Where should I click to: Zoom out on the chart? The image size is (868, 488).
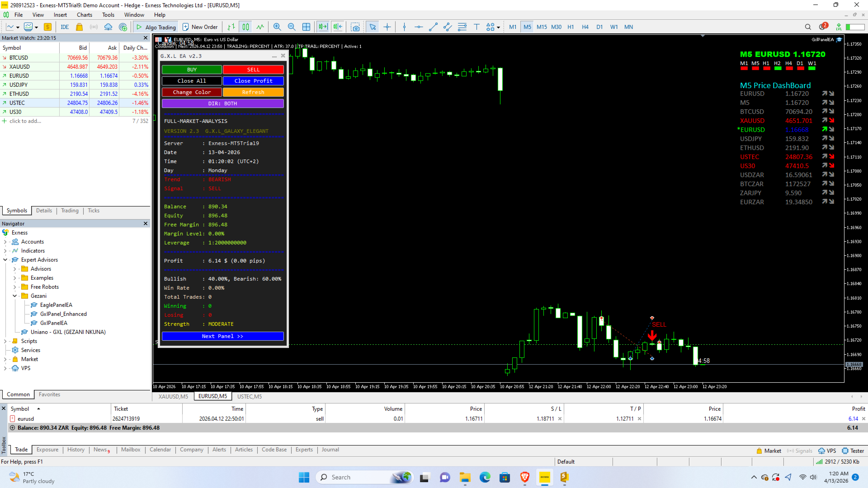point(292,27)
